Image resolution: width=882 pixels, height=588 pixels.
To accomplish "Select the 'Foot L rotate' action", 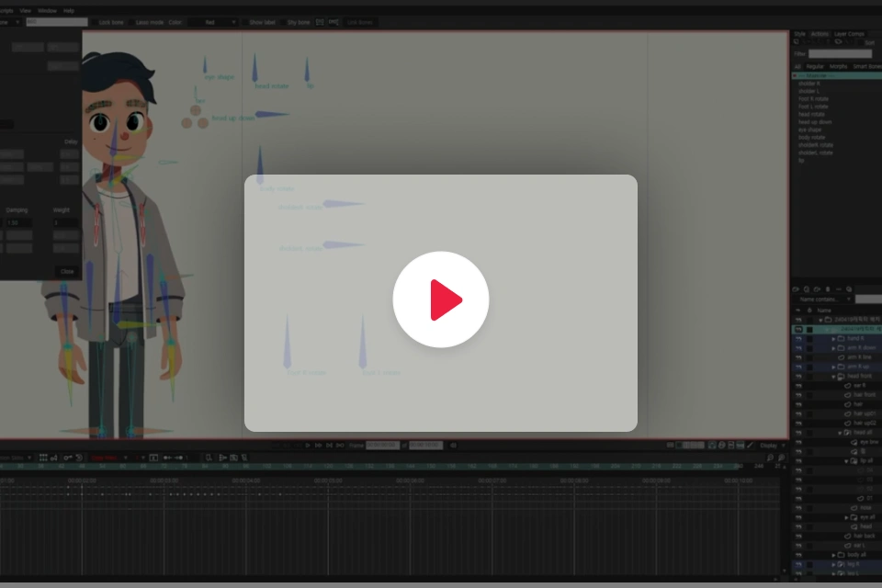I will click(x=813, y=107).
